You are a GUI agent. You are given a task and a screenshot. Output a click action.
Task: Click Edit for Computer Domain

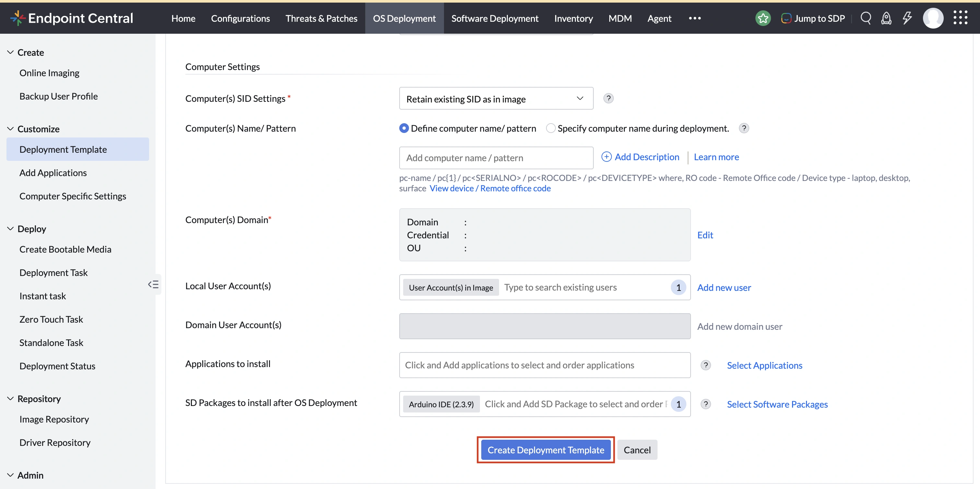[x=705, y=235]
